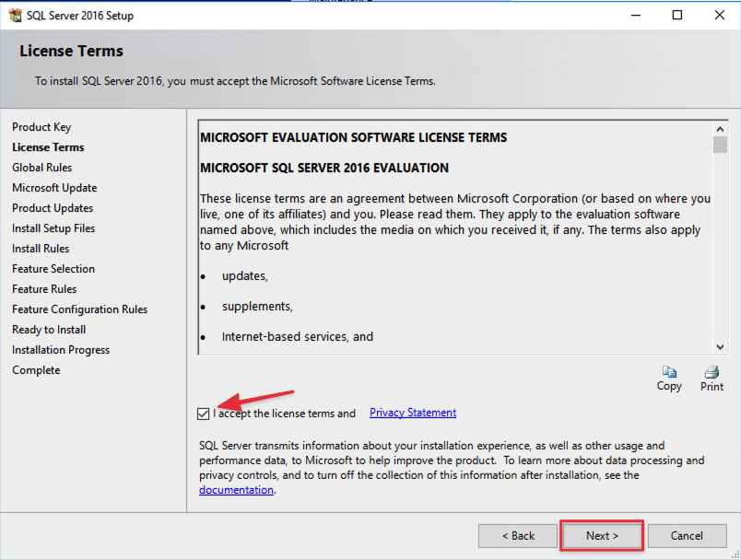Click the scrollbar up arrow
The image size is (741, 560).
point(721,128)
